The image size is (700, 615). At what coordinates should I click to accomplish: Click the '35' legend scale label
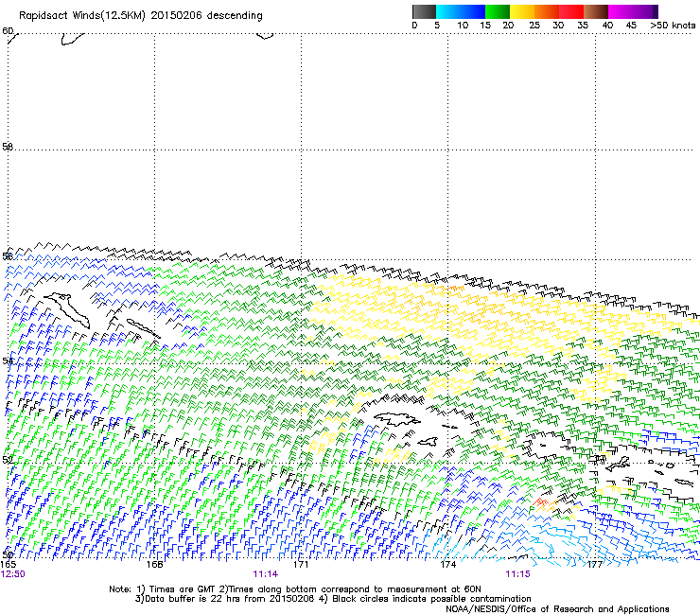[583, 25]
